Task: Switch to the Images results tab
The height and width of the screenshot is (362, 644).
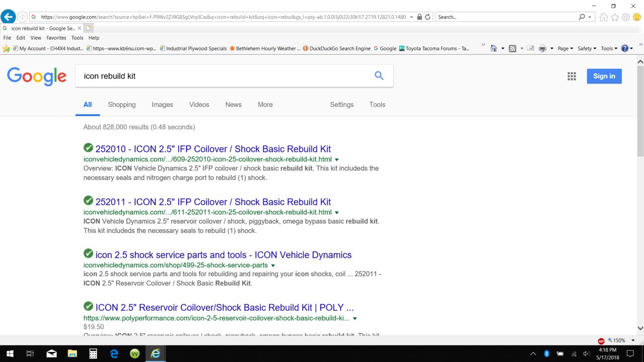Action: 162,105
